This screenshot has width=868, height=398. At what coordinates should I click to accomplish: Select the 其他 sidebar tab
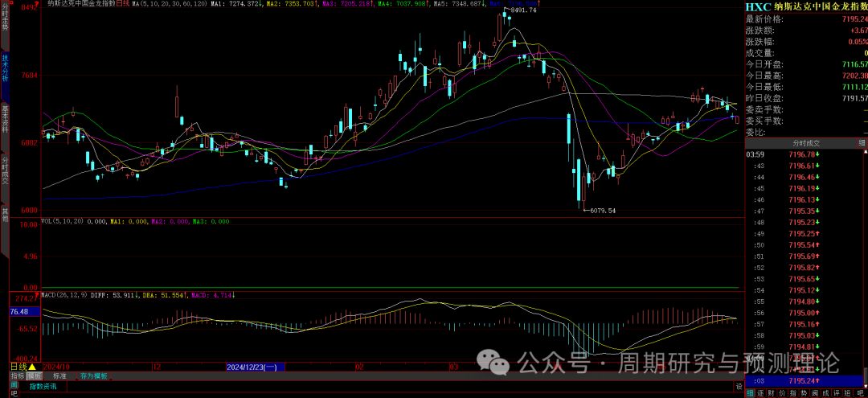click(5, 215)
